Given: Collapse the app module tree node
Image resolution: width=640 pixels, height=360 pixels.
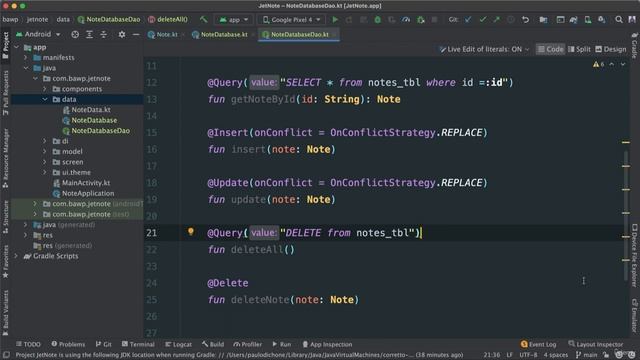Looking at the screenshot, I should pos(17,47).
